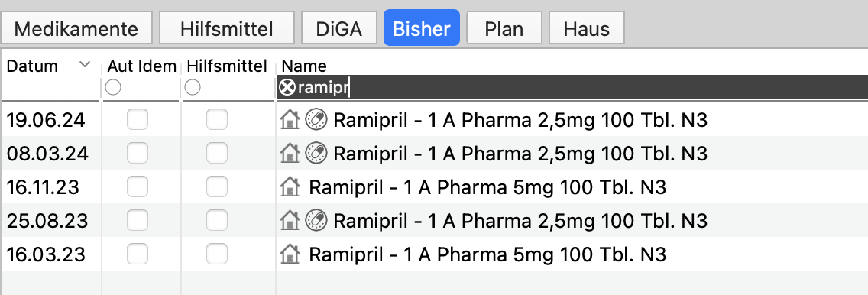Click house icon in 19.06.24 row

(290, 119)
